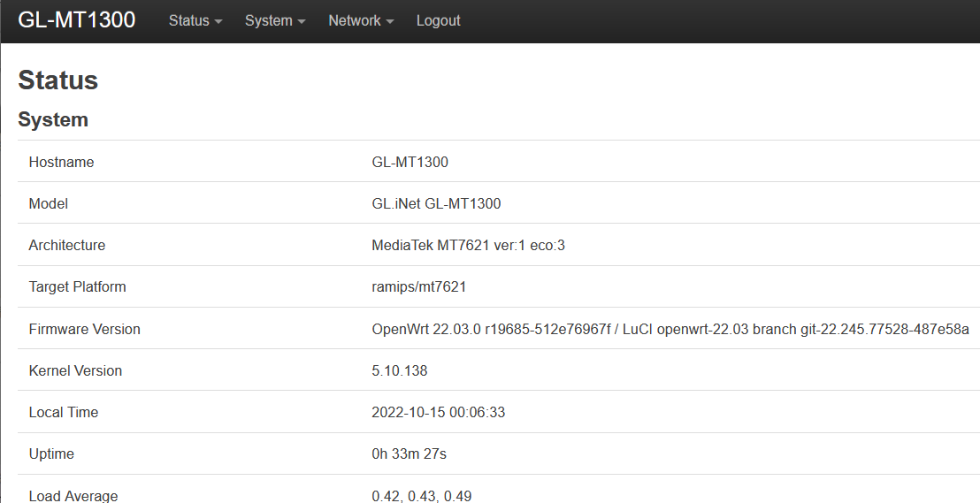This screenshot has height=503, width=980.
Task: Select model value GL.iNet GL-MT1300
Action: coord(436,203)
